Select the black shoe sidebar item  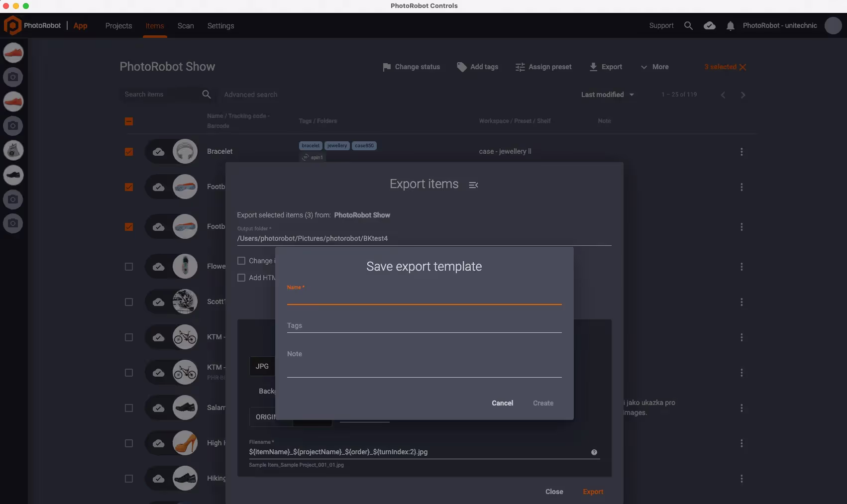click(13, 175)
